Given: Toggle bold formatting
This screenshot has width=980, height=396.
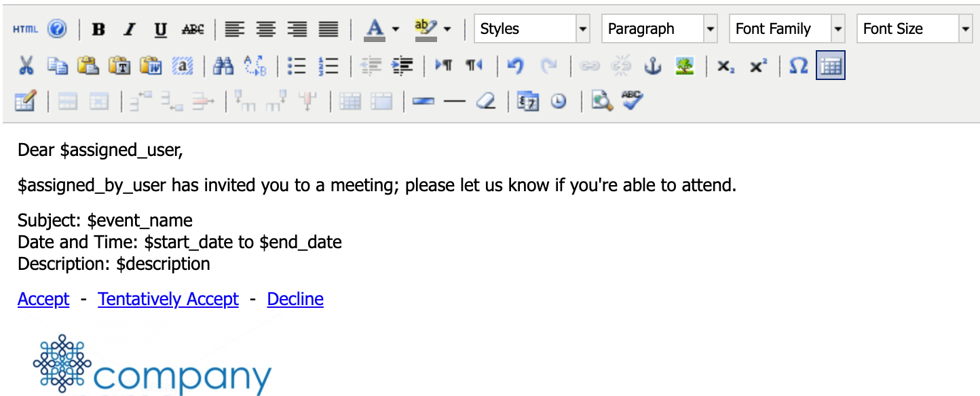Looking at the screenshot, I should tap(98, 29).
